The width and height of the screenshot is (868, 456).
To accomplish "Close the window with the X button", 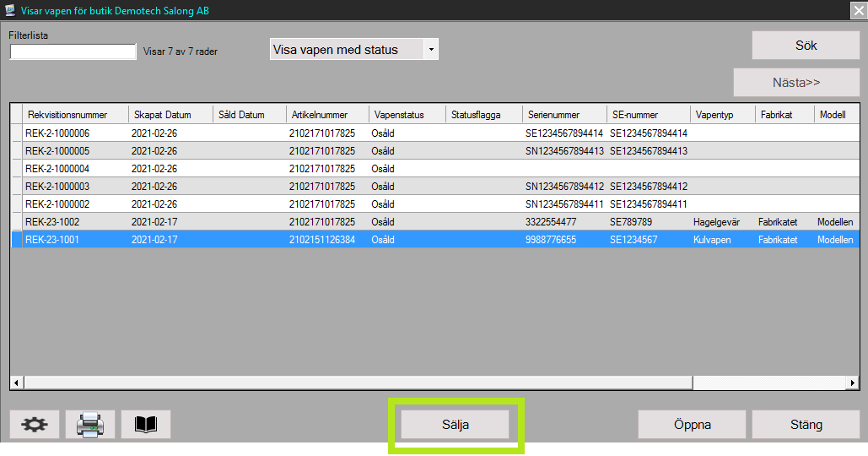I will point(858,10).
